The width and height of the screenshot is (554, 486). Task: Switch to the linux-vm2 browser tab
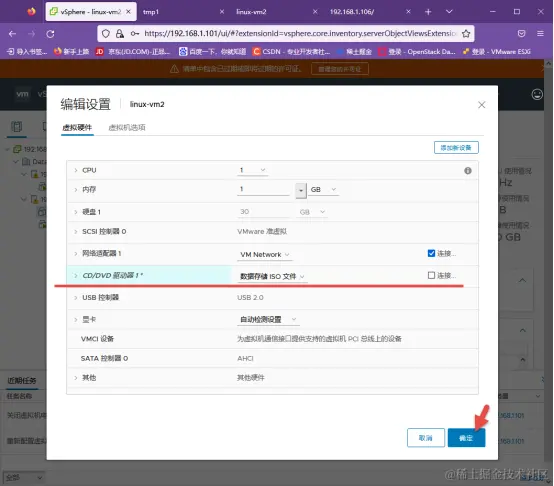tap(276, 12)
